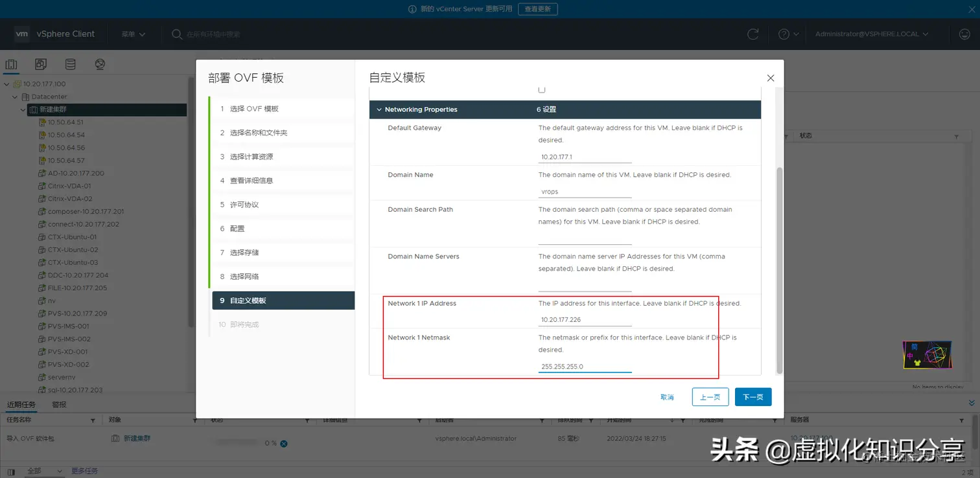Open the filter funnel on 状态 column

(x=309, y=420)
